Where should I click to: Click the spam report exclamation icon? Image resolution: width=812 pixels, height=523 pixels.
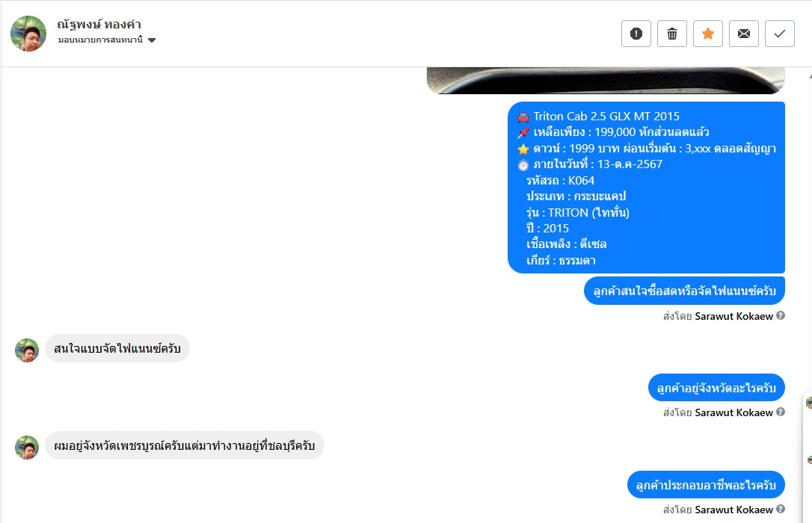coord(636,34)
